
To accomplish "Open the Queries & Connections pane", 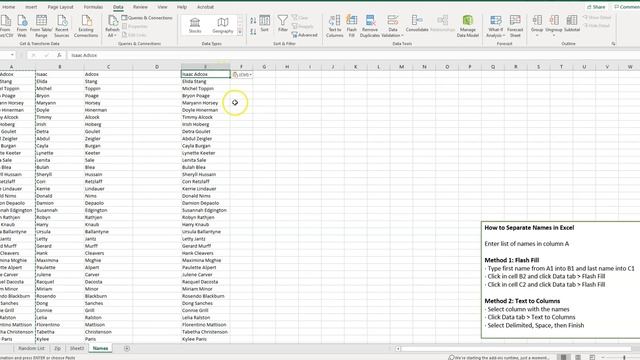I will pyautogui.click(x=147, y=18).
